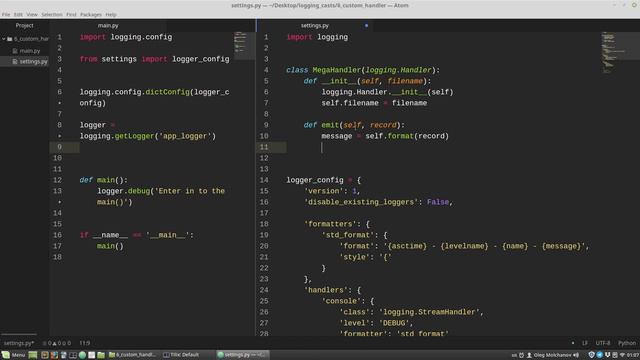
Task: Click the 01:07 clock in the panel
Action: (633, 355)
